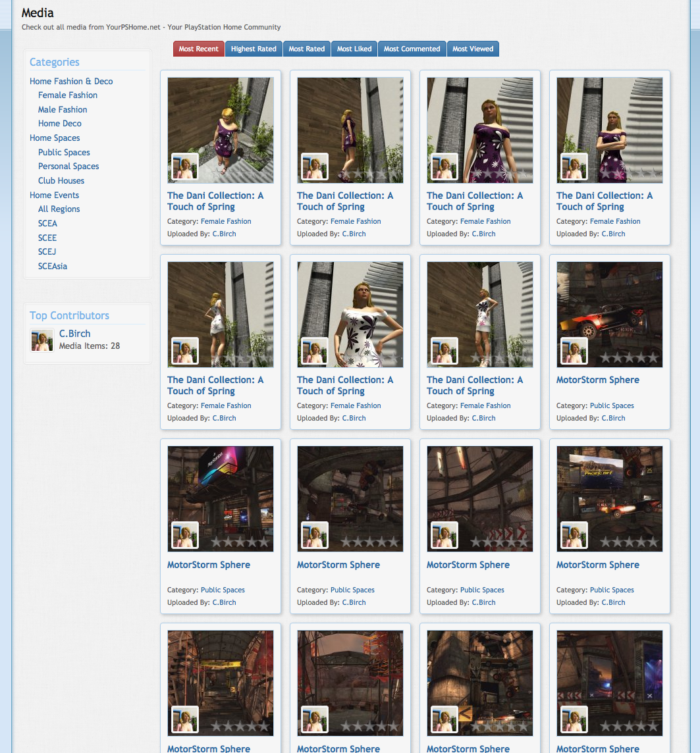Filter events by All Regions
700x753 pixels.
59,209
